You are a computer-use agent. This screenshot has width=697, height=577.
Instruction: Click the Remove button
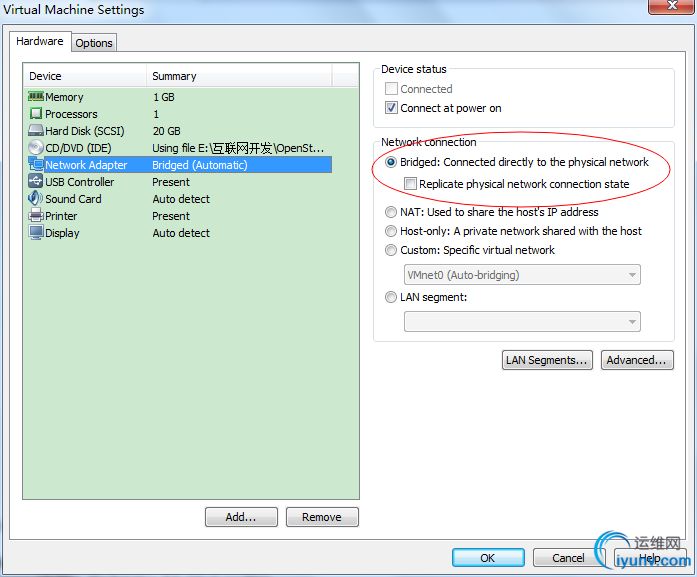[322, 517]
